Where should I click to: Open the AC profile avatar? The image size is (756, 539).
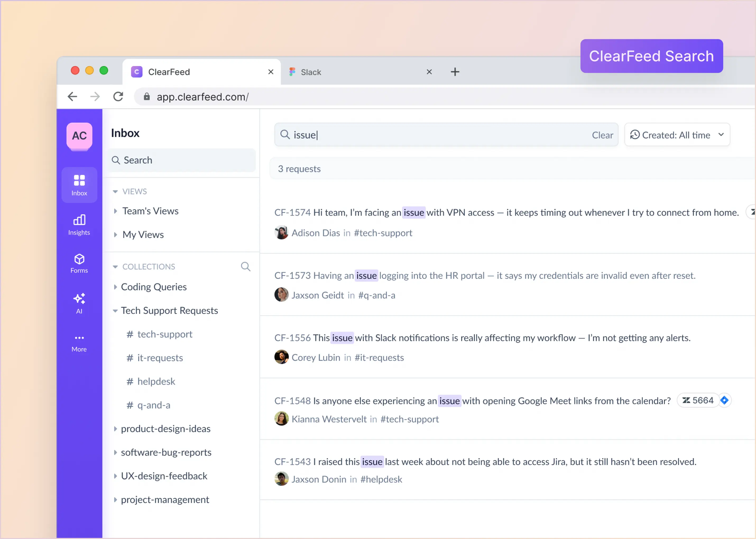[79, 136]
